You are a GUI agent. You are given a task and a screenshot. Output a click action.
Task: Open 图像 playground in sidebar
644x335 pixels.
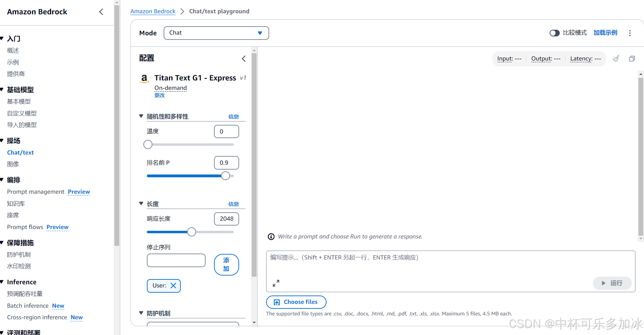tap(13, 164)
